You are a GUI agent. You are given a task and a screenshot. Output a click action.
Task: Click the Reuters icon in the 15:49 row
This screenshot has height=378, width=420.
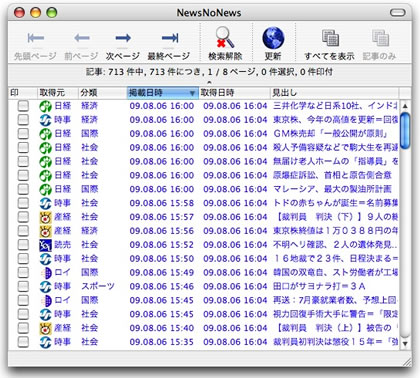tap(46, 273)
